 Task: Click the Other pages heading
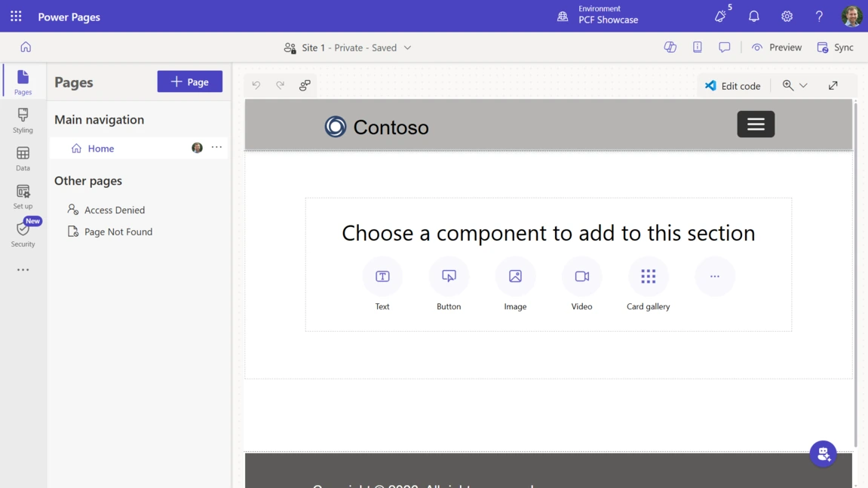pos(88,180)
